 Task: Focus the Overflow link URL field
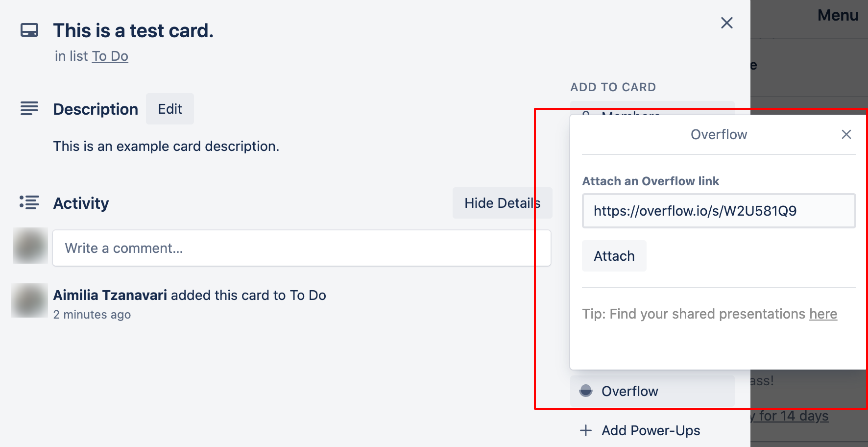(x=719, y=211)
